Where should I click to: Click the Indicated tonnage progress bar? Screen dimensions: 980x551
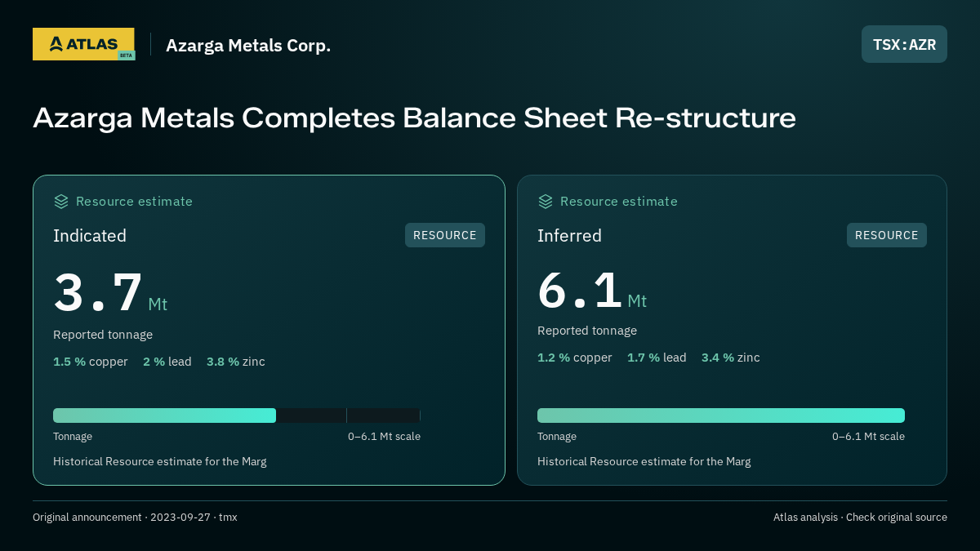tap(237, 415)
